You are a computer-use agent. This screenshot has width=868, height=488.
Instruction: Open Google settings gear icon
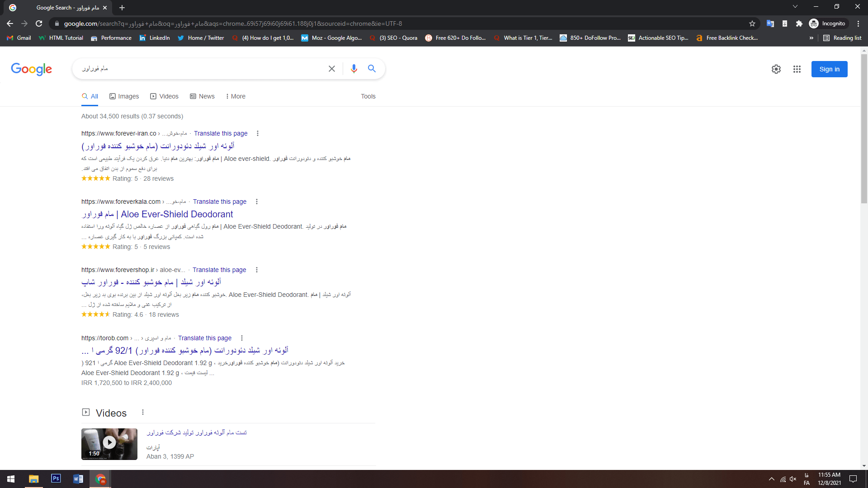click(x=776, y=69)
